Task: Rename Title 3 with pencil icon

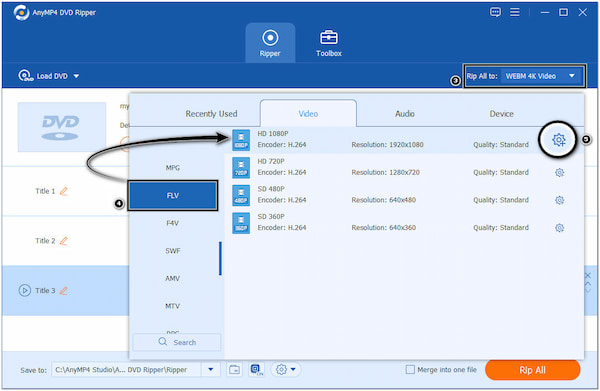Action: (x=64, y=291)
